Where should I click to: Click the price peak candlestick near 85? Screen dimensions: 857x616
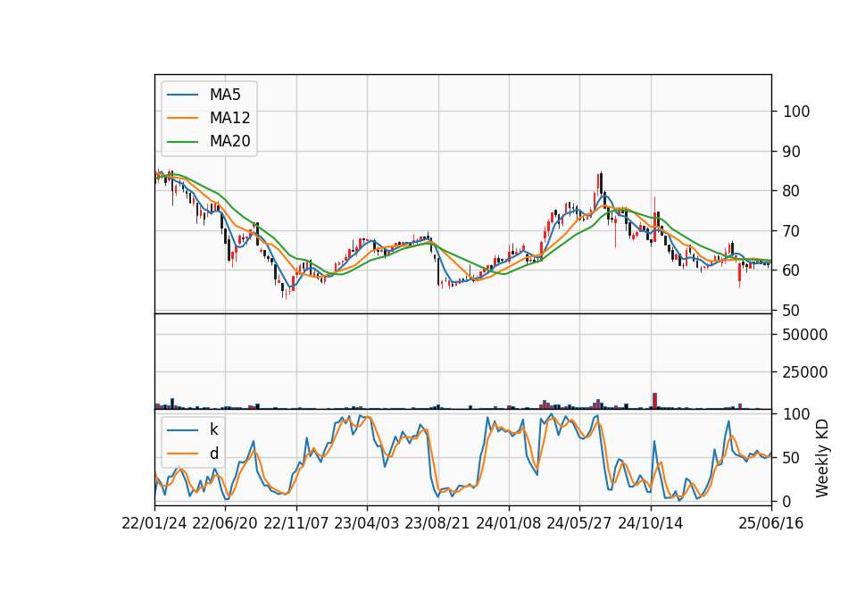coord(601,184)
